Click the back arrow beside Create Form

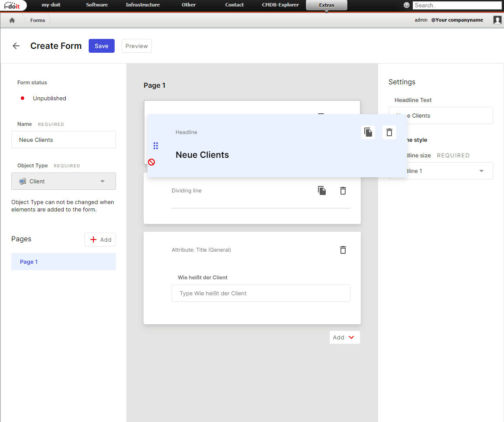[x=16, y=46]
